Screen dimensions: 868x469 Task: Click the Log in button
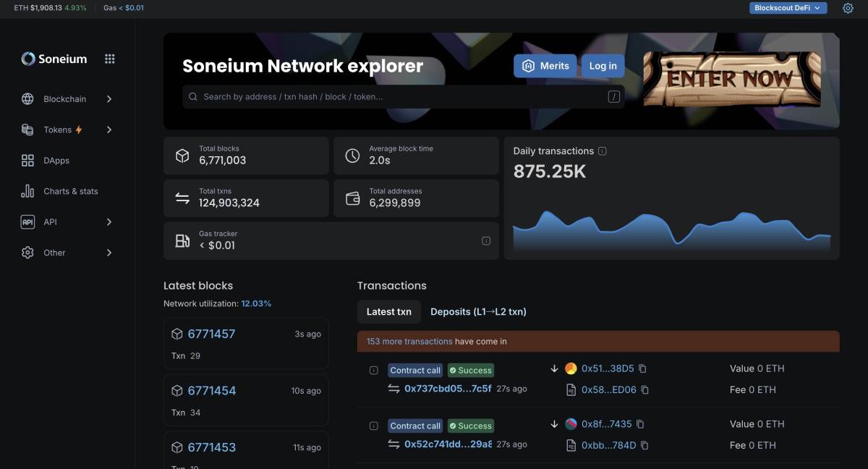point(603,66)
